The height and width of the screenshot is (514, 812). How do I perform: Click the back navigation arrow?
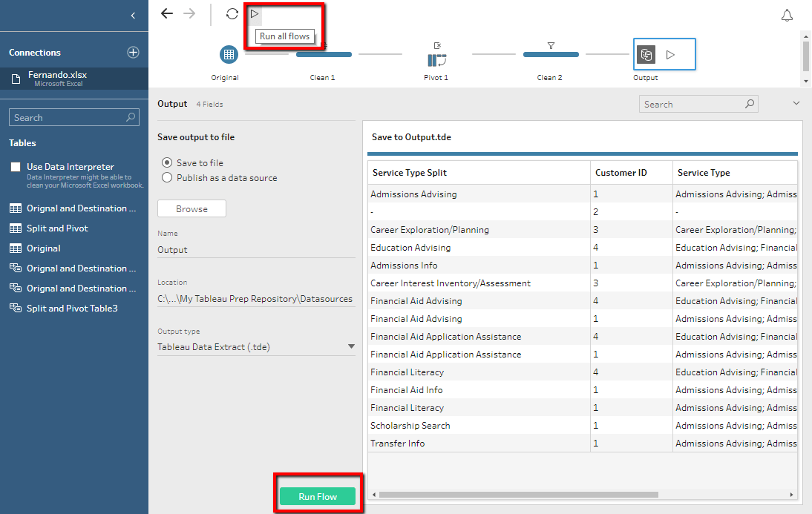(x=167, y=13)
